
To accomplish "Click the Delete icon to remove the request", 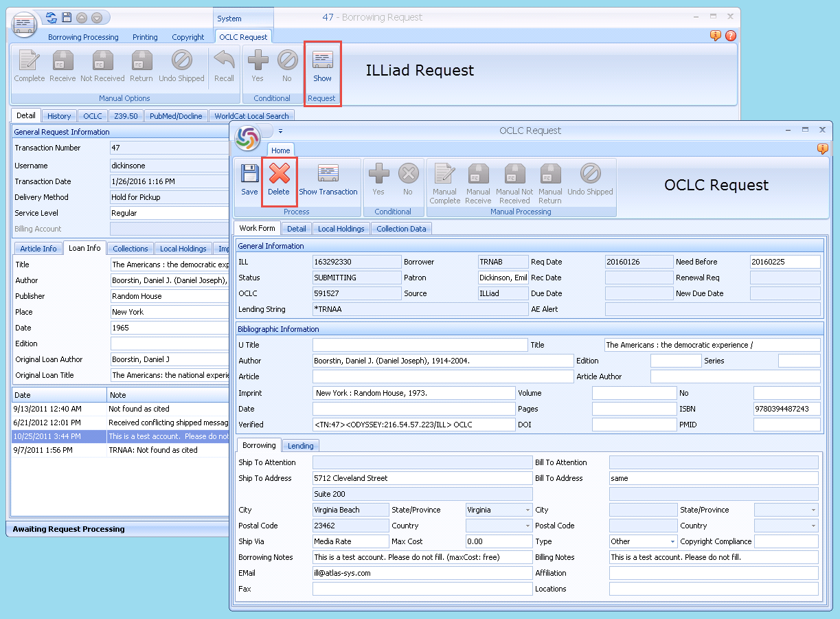I will coord(279,181).
